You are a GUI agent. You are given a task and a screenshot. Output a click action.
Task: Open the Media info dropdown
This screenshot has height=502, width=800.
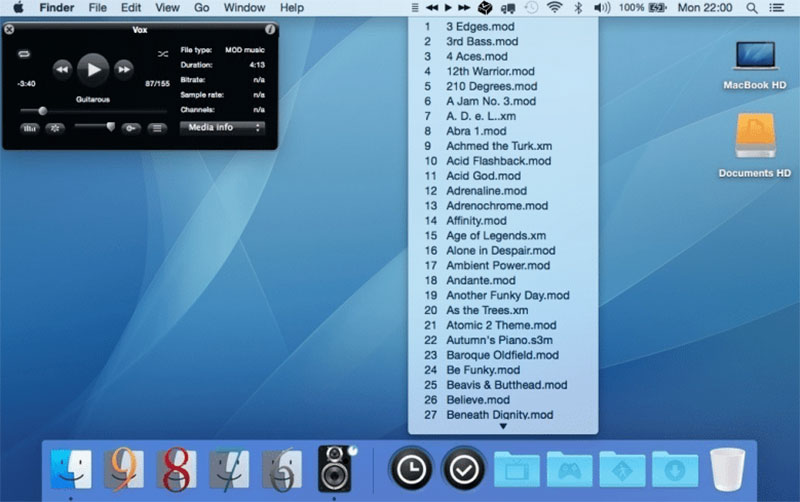[x=223, y=128]
